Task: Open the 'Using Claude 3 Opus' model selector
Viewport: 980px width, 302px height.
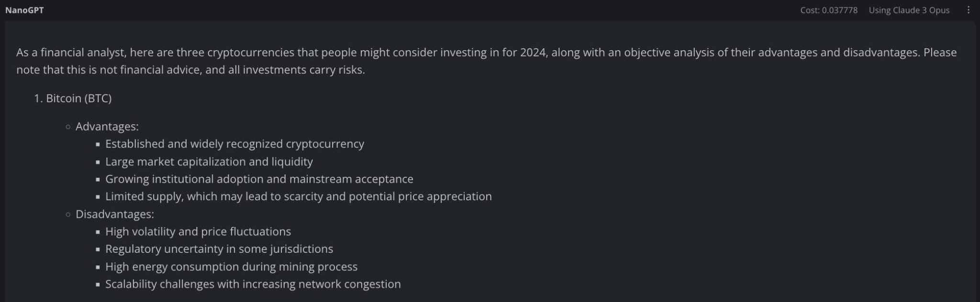Action: tap(909, 10)
